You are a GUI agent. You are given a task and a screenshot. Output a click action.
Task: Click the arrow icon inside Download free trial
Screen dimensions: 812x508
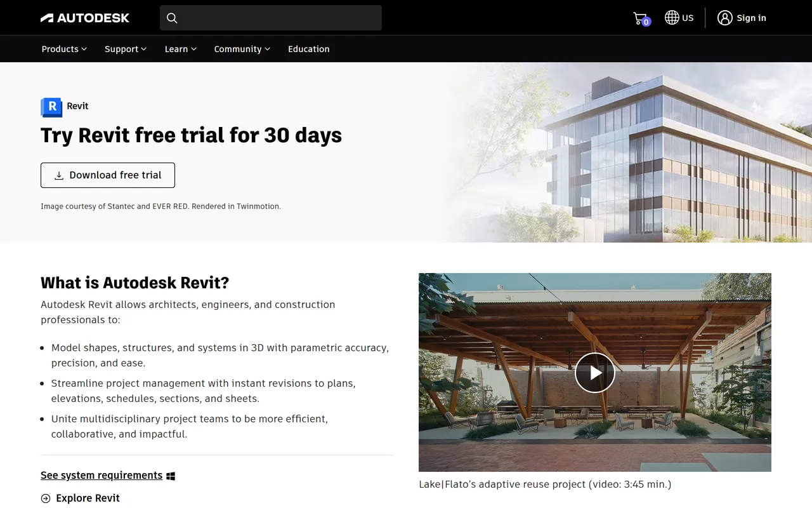pos(59,176)
